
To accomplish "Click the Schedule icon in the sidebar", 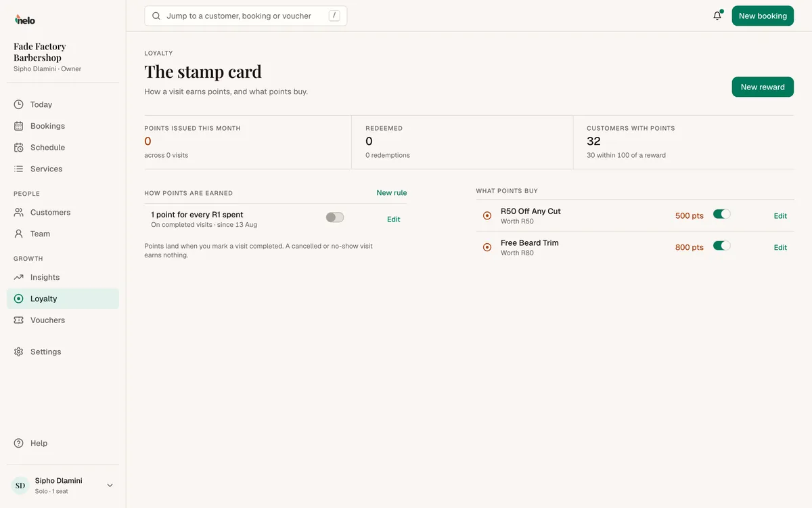I will (18, 147).
